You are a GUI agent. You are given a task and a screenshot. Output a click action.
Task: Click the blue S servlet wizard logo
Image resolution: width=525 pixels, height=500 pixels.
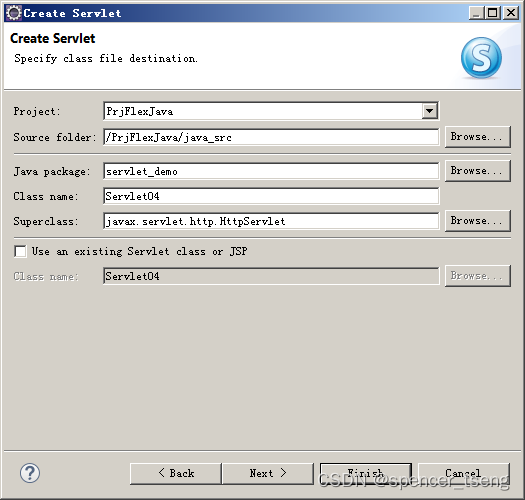click(x=481, y=58)
